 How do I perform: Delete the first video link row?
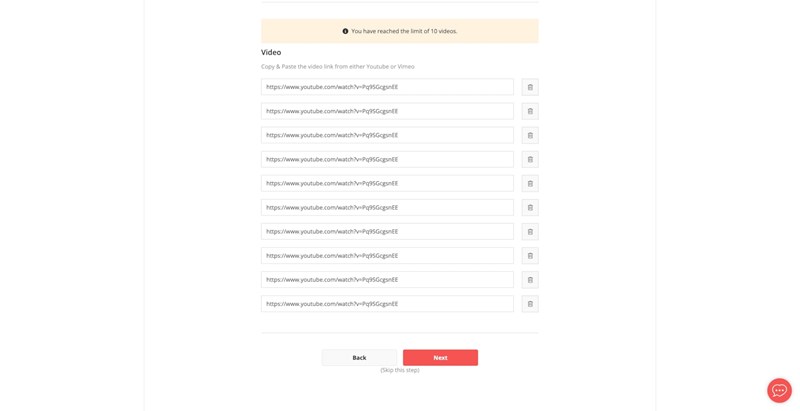point(530,87)
